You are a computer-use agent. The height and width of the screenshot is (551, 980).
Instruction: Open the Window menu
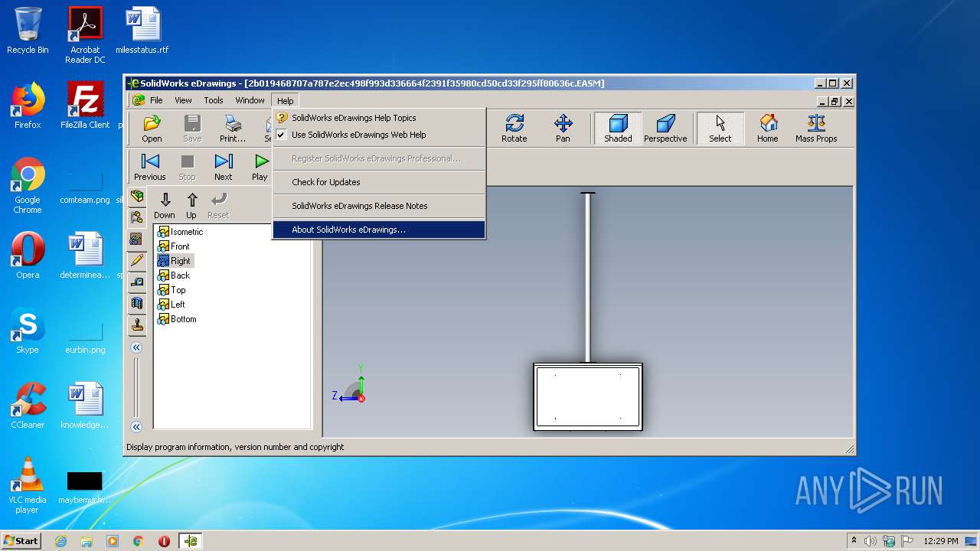point(250,100)
